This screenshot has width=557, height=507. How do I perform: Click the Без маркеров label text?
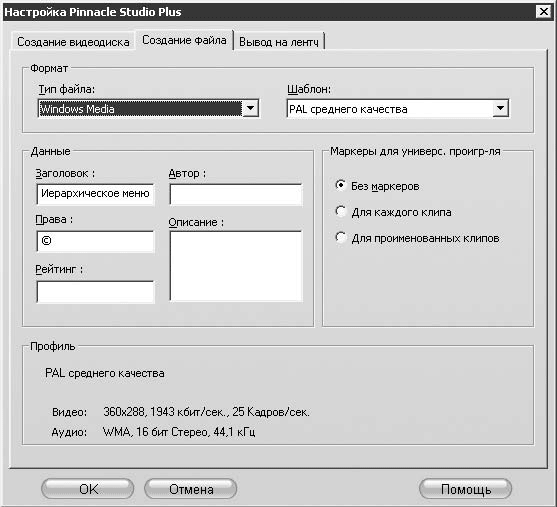(385, 186)
